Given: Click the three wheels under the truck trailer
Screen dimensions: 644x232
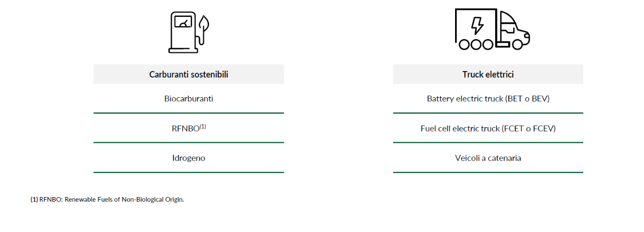Looking at the screenshot, I should click(476, 44).
